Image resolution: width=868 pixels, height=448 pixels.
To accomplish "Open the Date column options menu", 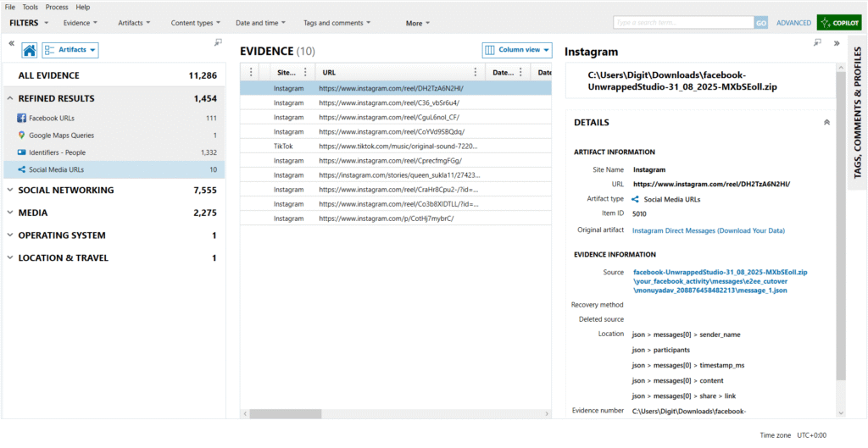I will pyautogui.click(x=520, y=72).
